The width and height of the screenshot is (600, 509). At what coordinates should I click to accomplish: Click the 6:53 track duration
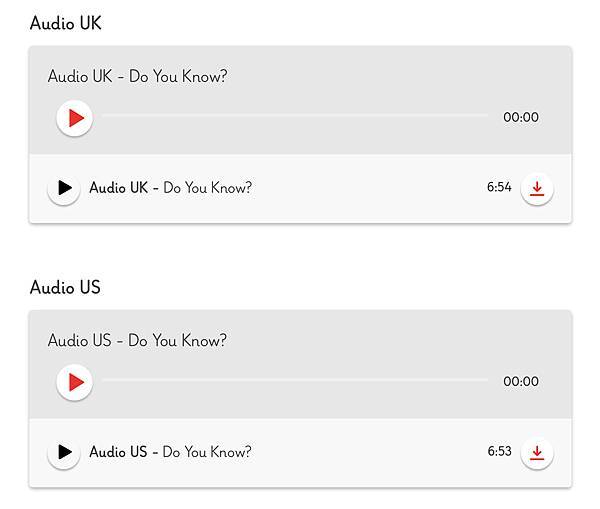[499, 451]
